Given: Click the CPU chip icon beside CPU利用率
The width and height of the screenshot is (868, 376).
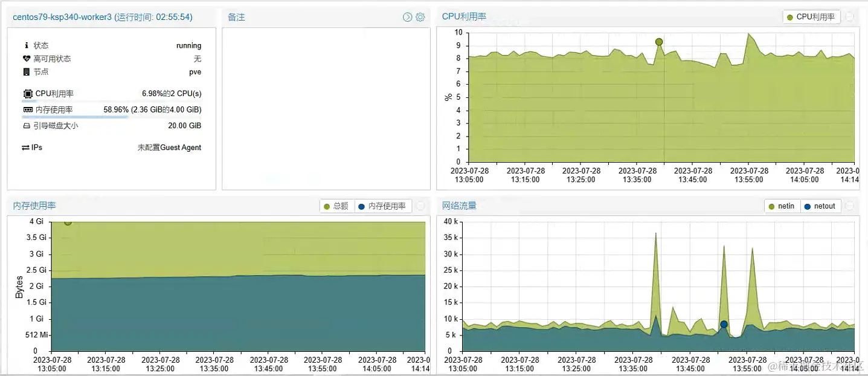Looking at the screenshot, I should 28,94.
